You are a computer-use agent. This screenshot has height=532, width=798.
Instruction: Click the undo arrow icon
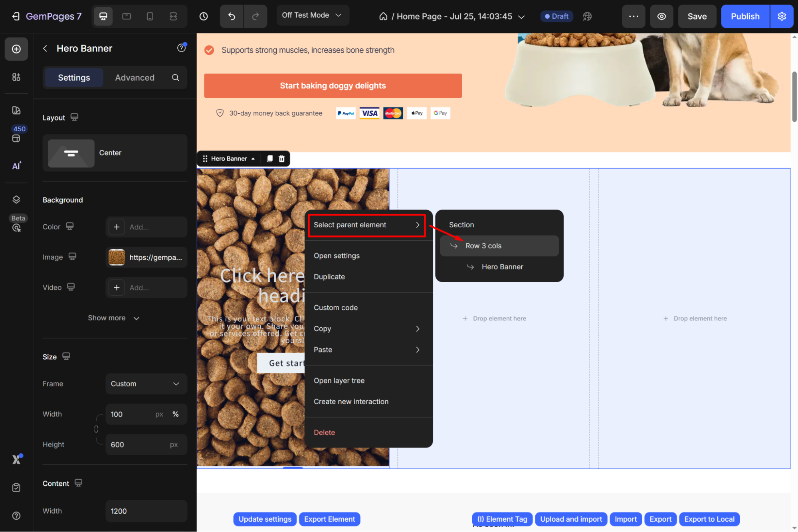[232, 16]
